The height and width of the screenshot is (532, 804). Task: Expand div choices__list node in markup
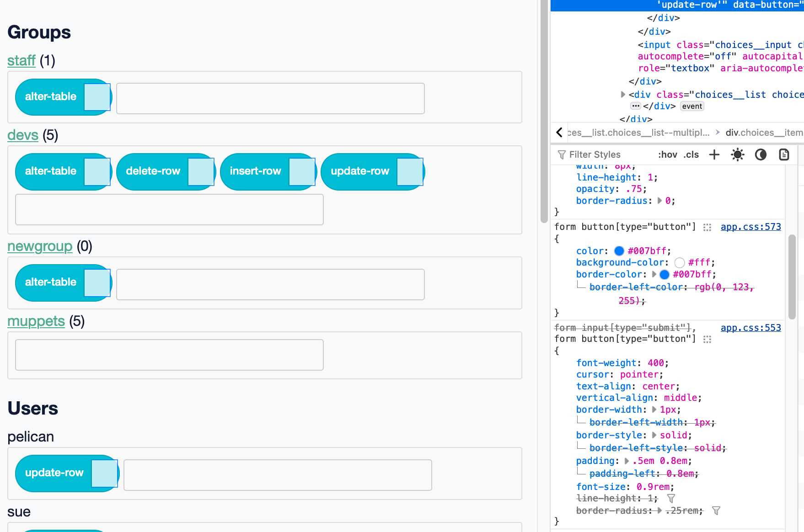pyautogui.click(x=623, y=95)
